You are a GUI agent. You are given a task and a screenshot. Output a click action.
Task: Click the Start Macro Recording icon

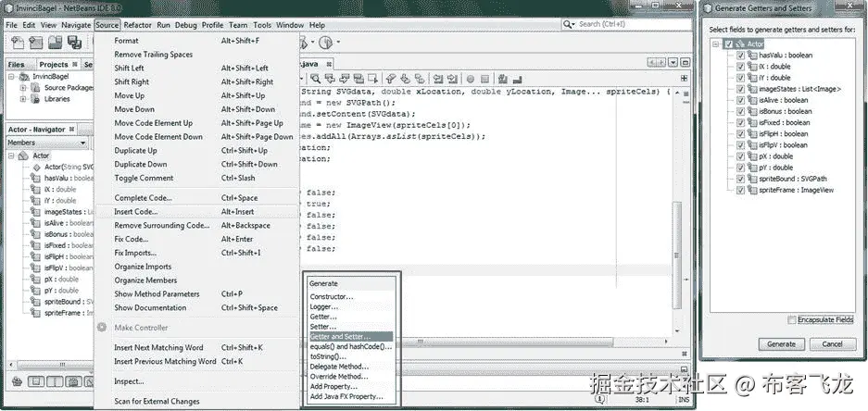point(471,79)
